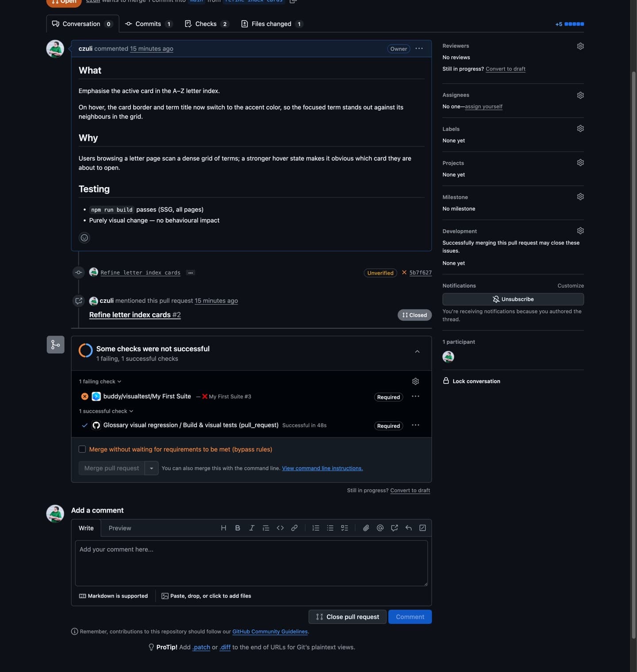637x672 pixels.
Task: Insert quote in comment toolbar
Action: (x=266, y=528)
